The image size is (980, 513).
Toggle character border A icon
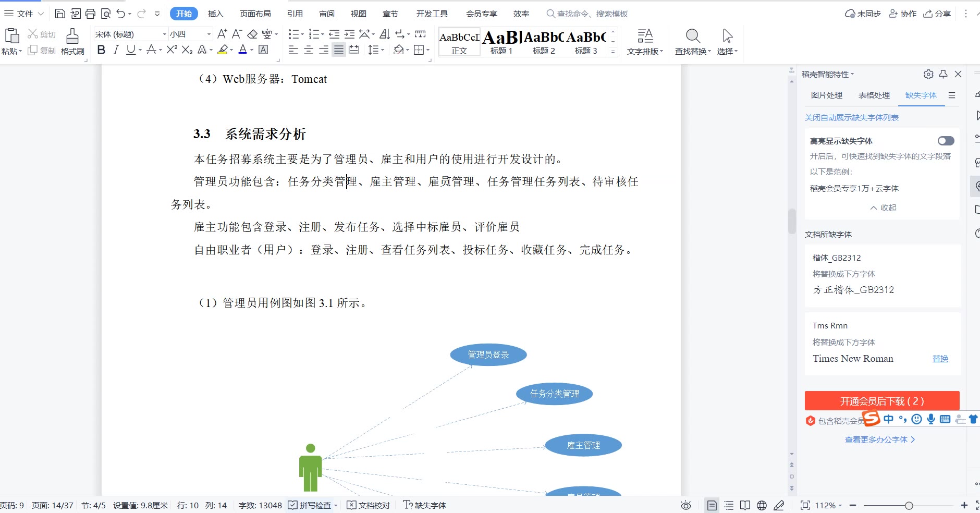[x=263, y=50]
